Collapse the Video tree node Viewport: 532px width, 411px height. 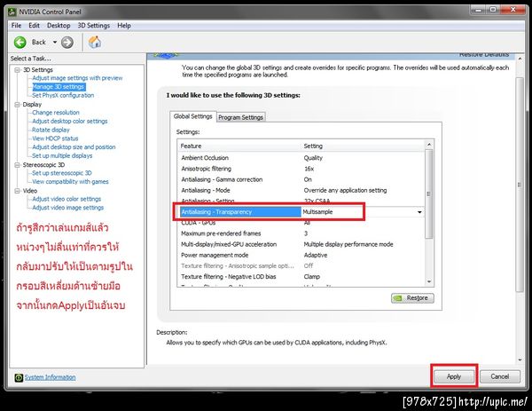tap(17, 191)
